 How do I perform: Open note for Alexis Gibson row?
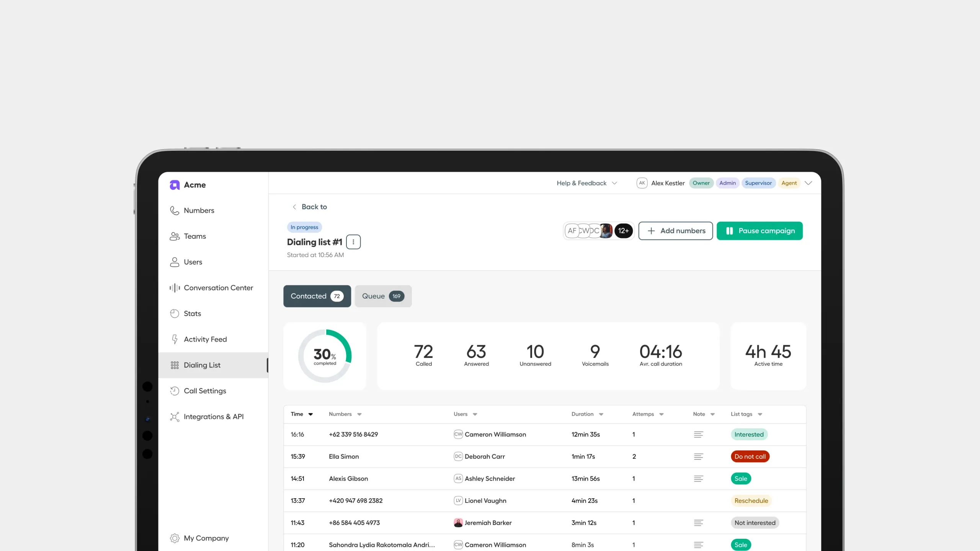699,479
